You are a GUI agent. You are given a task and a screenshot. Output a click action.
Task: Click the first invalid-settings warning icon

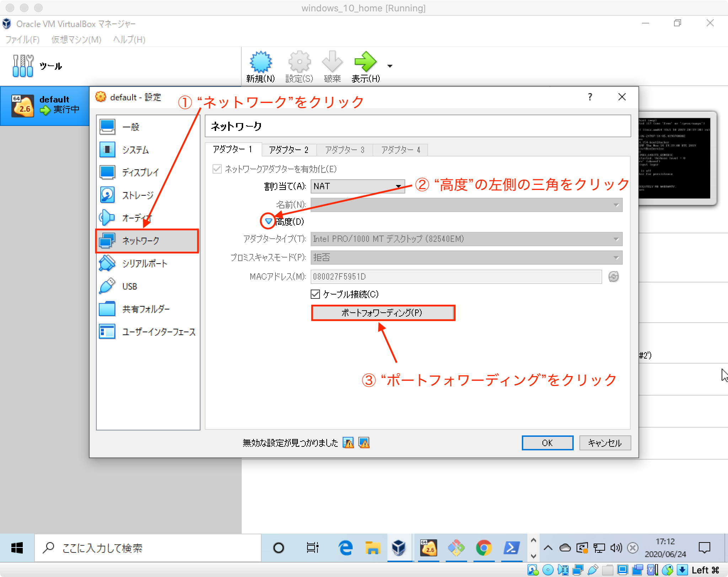coord(348,443)
